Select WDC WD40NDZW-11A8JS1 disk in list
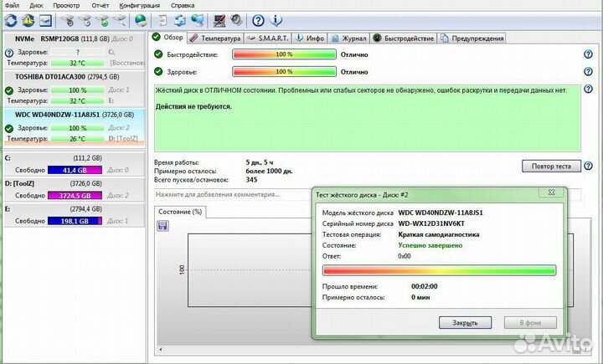The height and width of the screenshot is (364, 603). [x=75, y=127]
